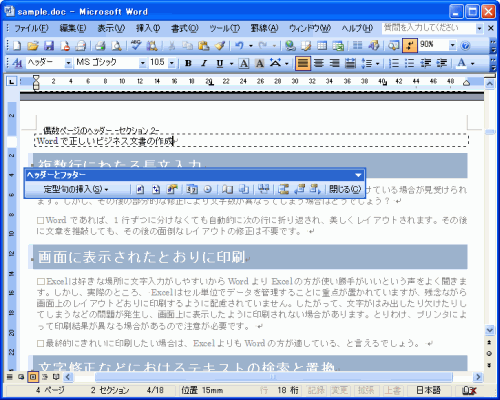Click the Print icon in toolbar
Screen dimensions: 500x400
pyautogui.click(x=100, y=45)
